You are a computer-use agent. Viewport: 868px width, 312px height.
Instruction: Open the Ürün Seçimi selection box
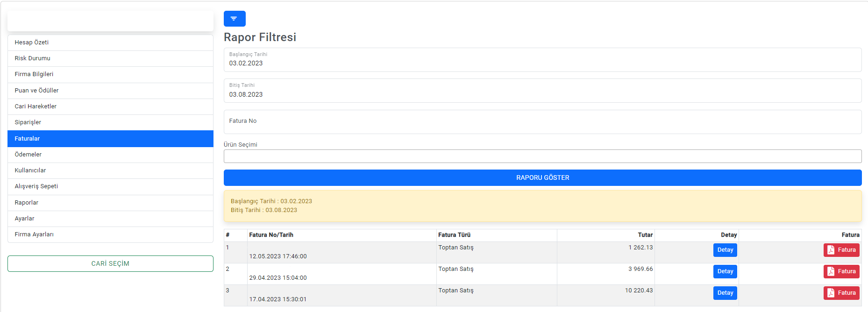pyautogui.click(x=542, y=156)
